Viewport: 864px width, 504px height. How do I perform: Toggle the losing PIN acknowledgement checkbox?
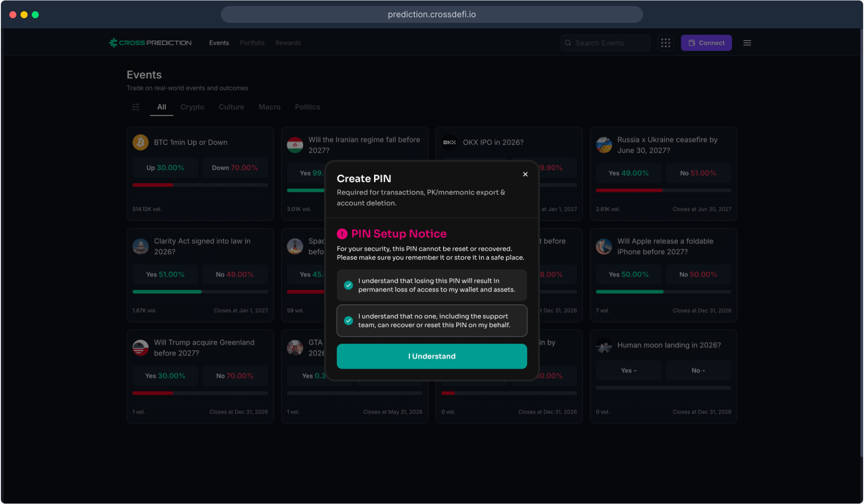point(348,285)
